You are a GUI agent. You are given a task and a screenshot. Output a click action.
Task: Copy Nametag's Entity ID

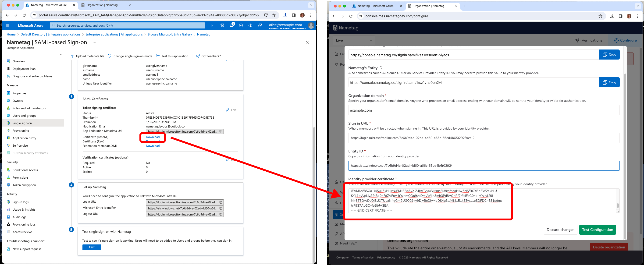pyautogui.click(x=609, y=82)
